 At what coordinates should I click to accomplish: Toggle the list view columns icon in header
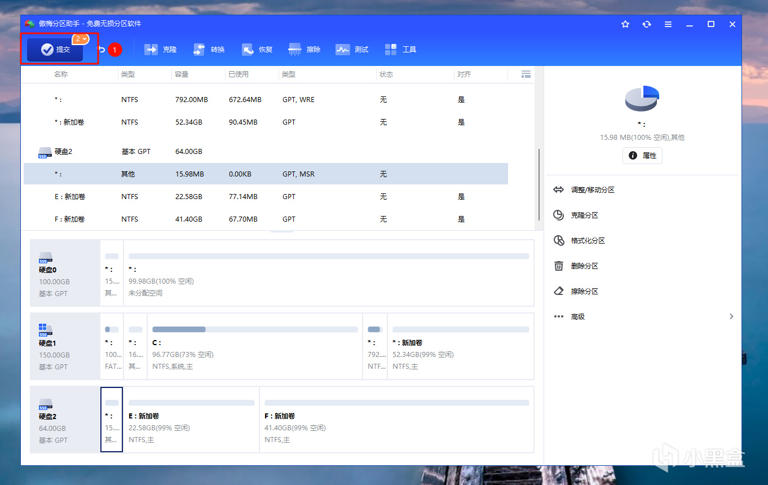pyautogui.click(x=526, y=74)
